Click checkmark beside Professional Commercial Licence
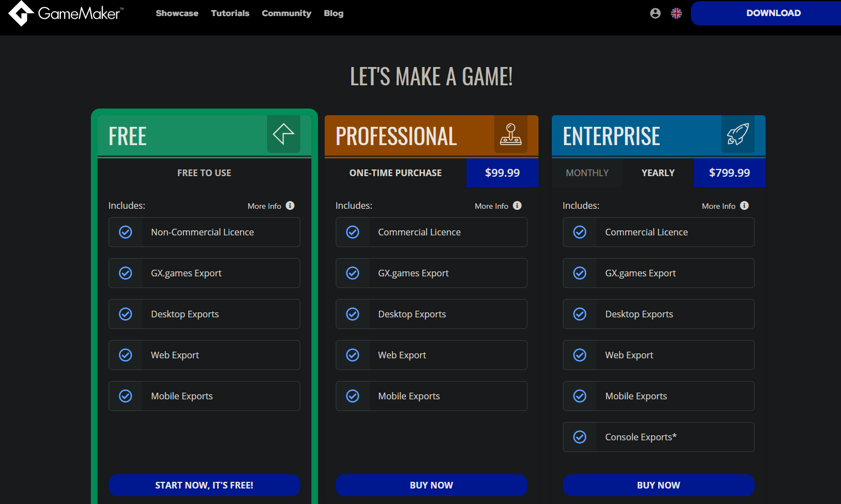Viewport: 841px width, 504px height. 353,232
